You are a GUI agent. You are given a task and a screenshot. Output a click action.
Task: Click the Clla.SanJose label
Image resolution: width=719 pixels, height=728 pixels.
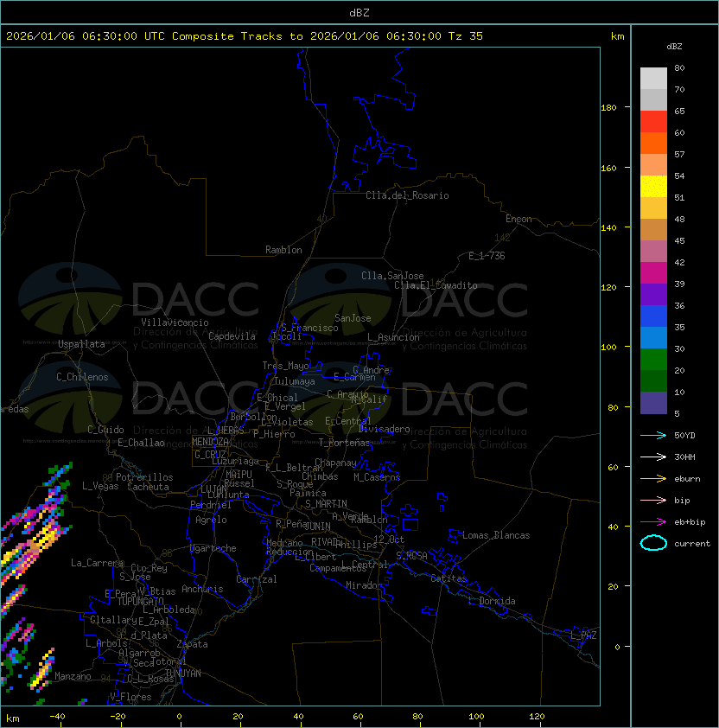click(x=392, y=276)
